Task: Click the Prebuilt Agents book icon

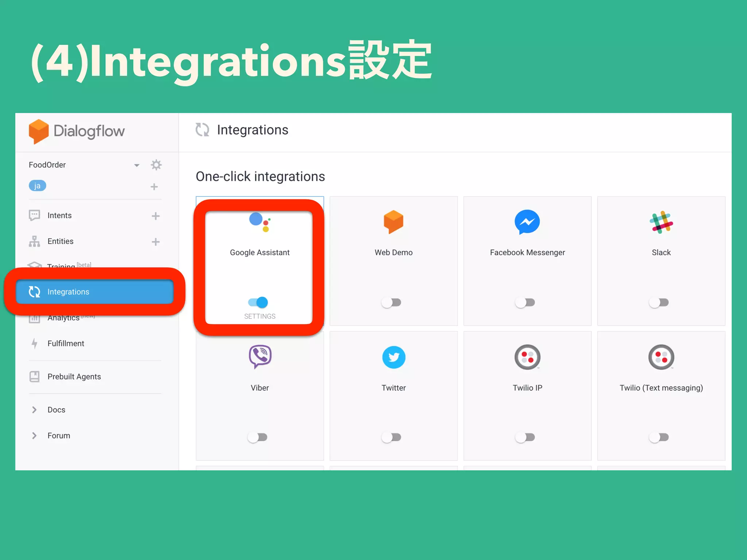Action: [34, 376]
